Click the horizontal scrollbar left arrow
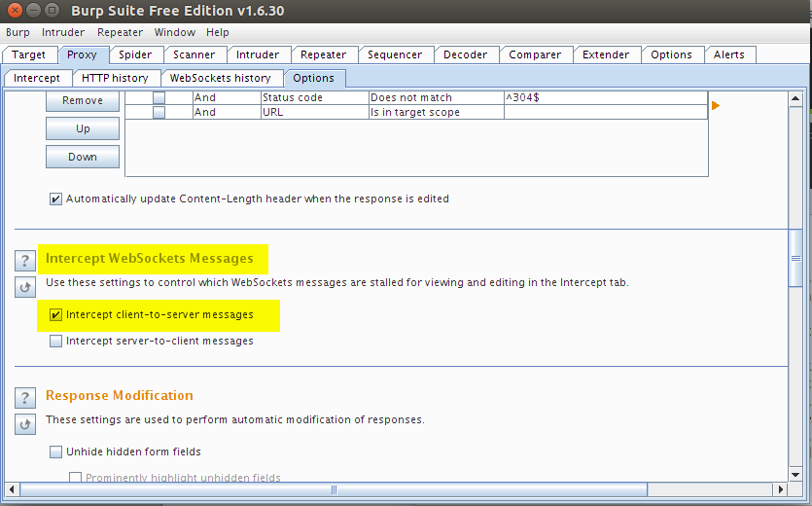The width and height of the screenshot is (812, 506). [12, 489]
